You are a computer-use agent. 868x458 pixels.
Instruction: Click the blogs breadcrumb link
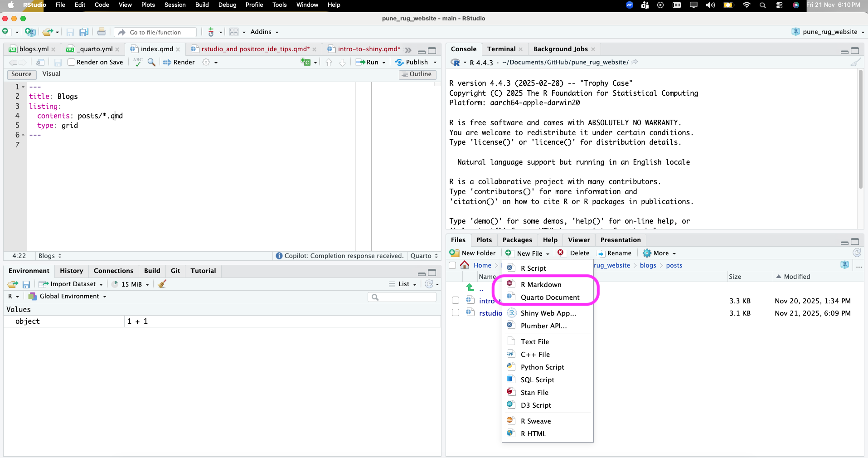point(648,265)
